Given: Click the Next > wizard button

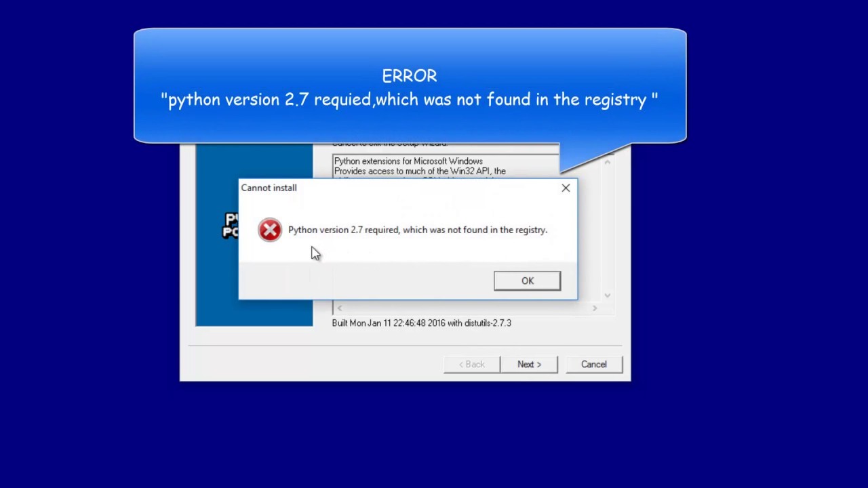Looking at the screenshot, I should (529, 364).
